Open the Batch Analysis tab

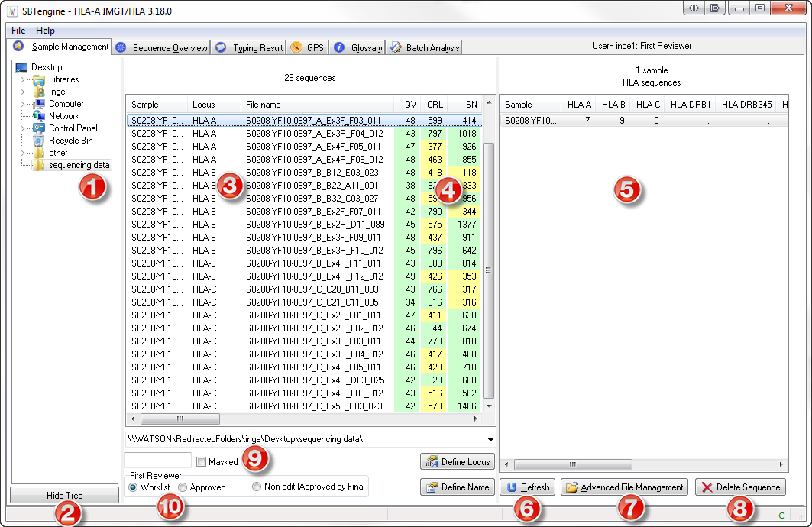pyautogui.click(x=424, y=47)
